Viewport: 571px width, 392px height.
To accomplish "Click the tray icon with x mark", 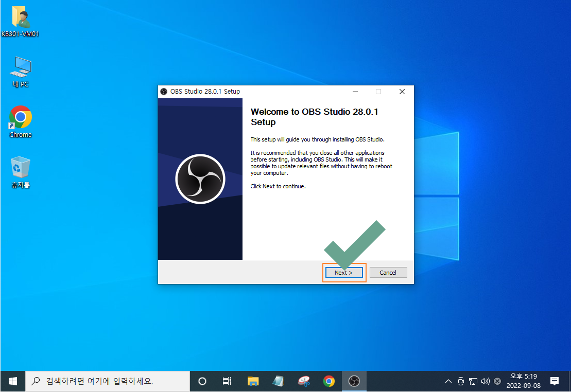I will click(497, 381).
